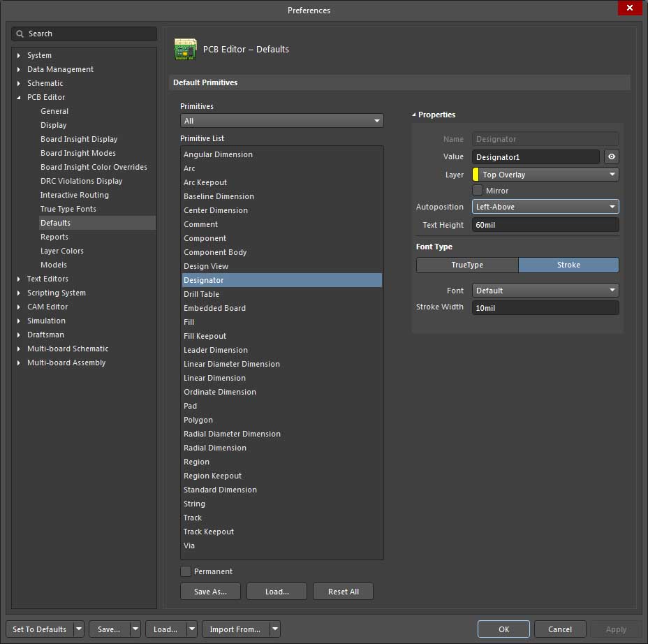Open the Layer Colors preferences page
The width and height of the screenshot is (648, 644).
[x=61, y=251]
